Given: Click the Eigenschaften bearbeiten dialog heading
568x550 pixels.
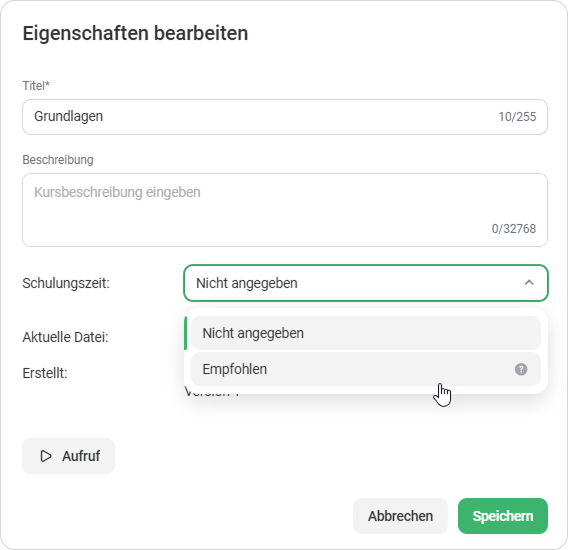Looking at the screenshot, I should point(135,33).
